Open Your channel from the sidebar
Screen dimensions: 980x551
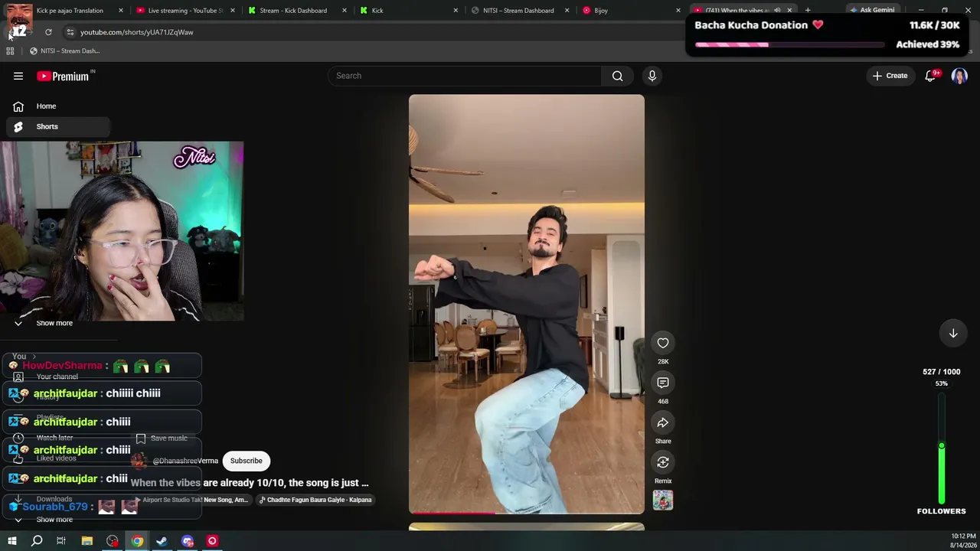57,377
